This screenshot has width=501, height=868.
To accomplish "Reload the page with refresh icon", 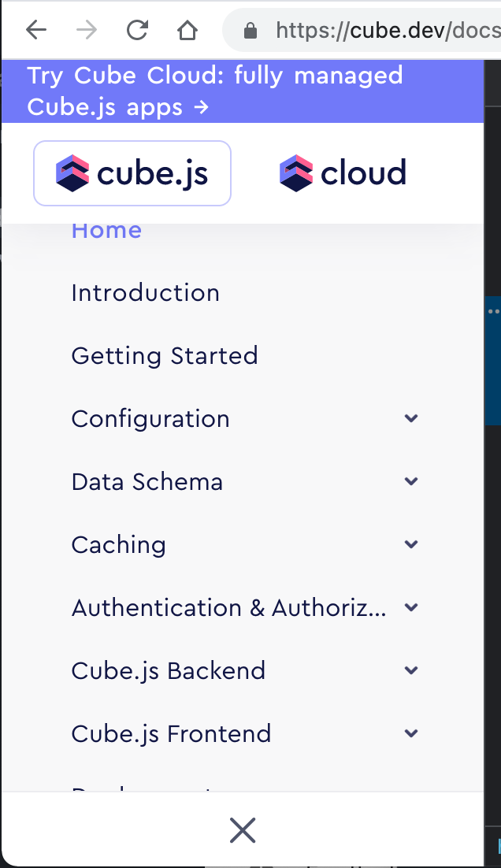I will point(136,29).
